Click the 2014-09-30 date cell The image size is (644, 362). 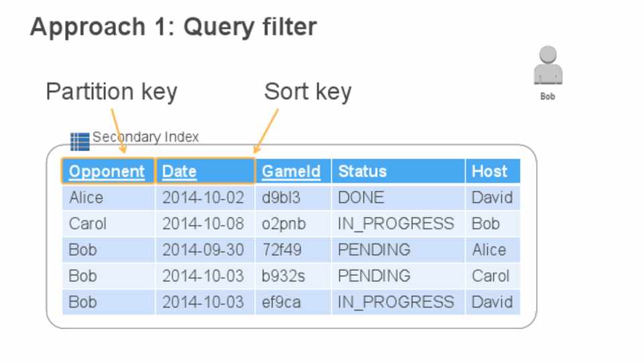(203, 250)
